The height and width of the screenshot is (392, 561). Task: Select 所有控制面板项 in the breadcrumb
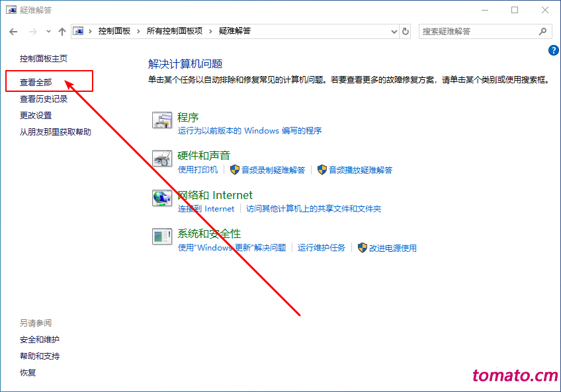coord(175,31)
